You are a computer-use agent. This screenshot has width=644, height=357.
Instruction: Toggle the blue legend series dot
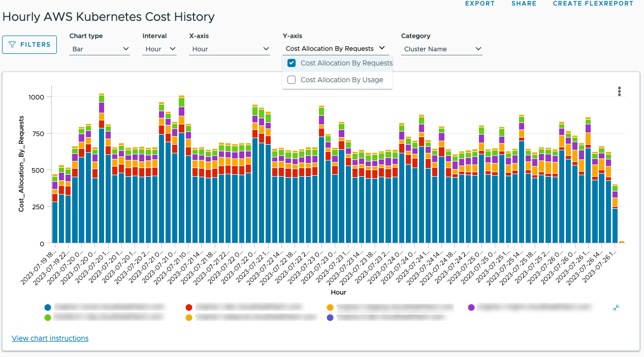pos(48,307)
